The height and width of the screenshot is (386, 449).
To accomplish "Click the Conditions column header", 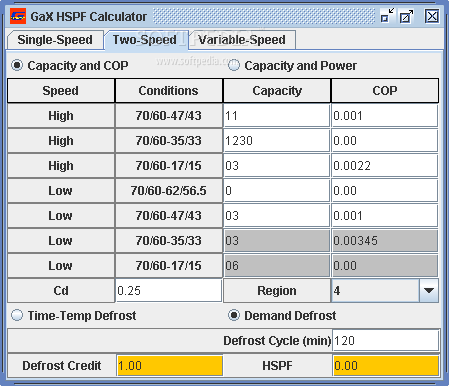I will [x=169, y=91].
